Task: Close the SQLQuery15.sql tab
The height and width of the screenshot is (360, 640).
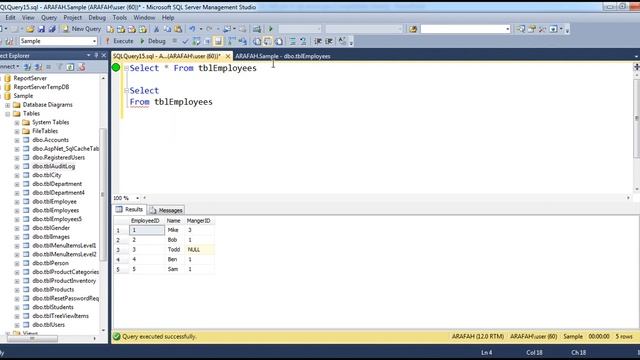Action: tap(228, 56)
